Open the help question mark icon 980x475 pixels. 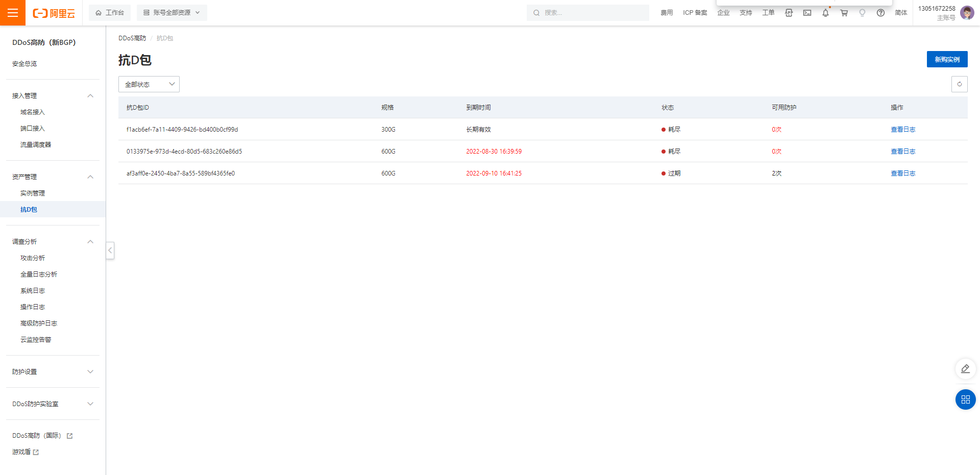pos(880,13)
